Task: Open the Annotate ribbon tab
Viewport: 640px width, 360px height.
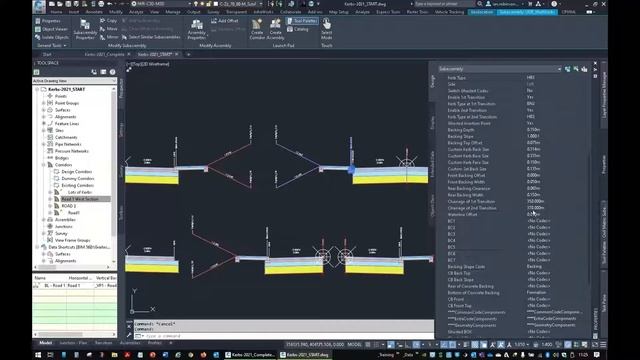Action: (94, 12)
